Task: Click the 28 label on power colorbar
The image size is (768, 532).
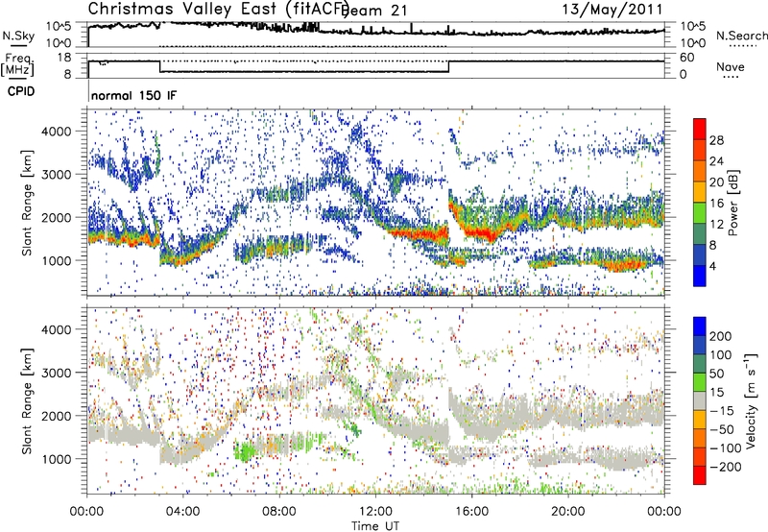Action: (x=716, y=140)
